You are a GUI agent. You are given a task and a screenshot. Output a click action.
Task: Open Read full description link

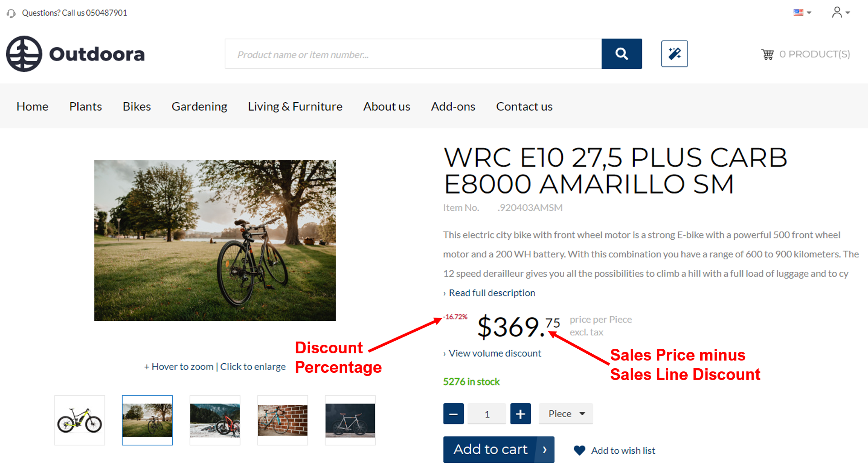click(492, 293)
